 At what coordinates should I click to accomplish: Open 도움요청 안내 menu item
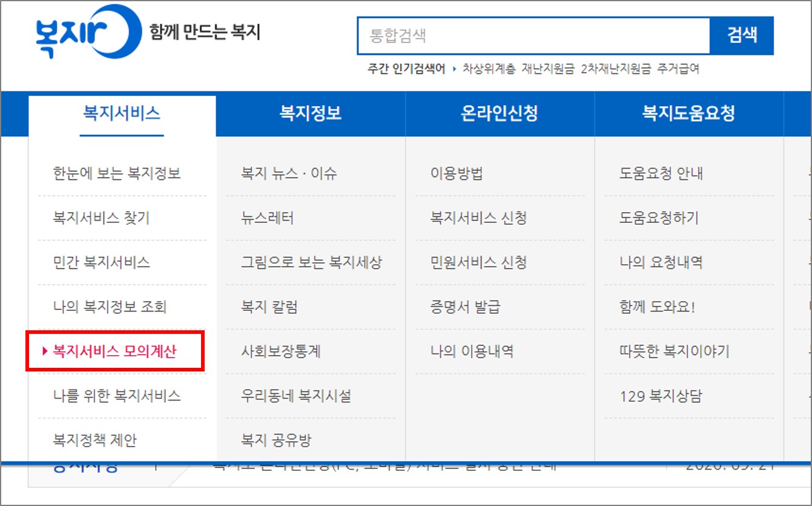[662, 174]
